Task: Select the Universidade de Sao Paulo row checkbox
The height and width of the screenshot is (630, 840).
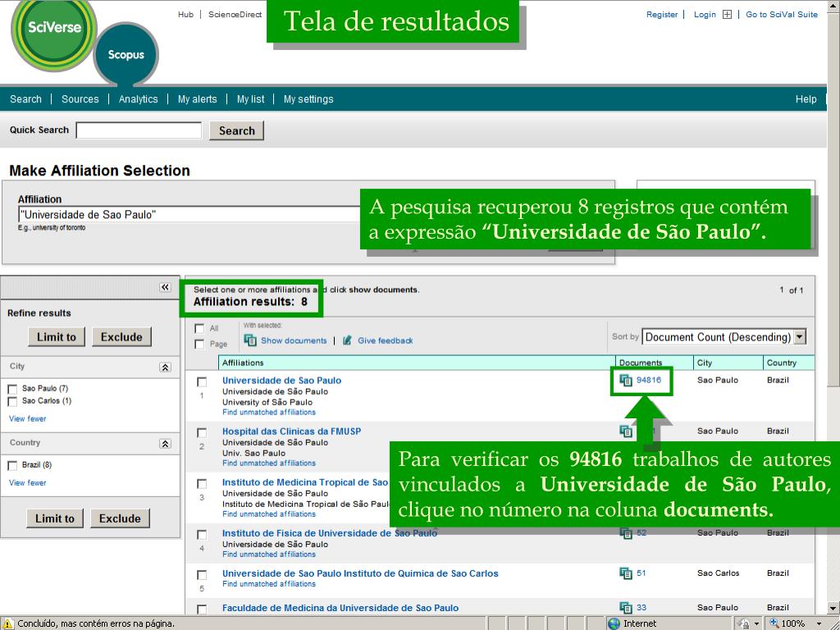Action: (202, 382)
